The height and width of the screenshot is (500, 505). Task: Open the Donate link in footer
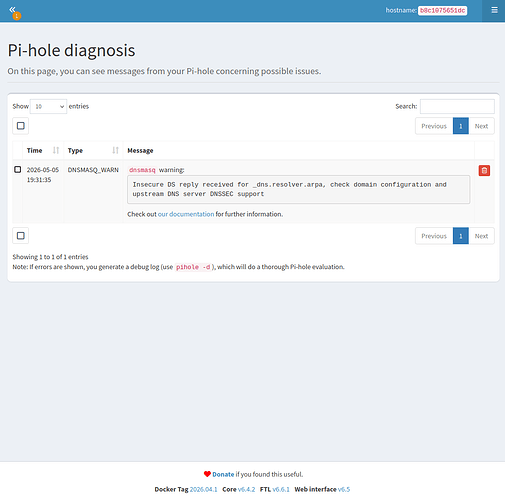[223, 474]
